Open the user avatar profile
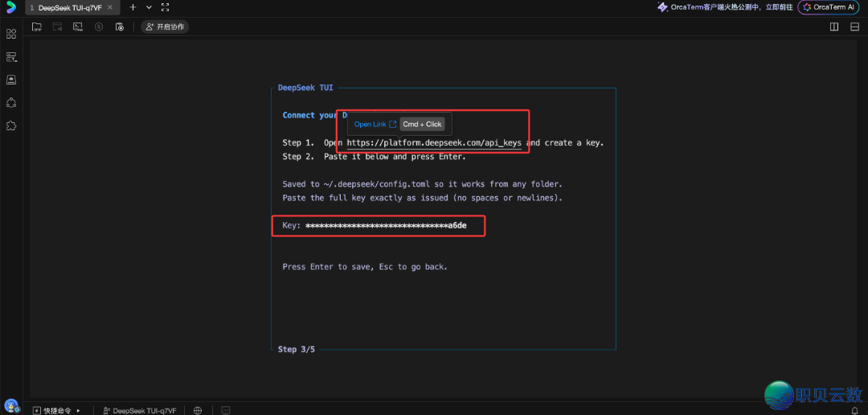The height and width of the screenshot is (415, 868). pyautogui.click(x=11, y=407)
